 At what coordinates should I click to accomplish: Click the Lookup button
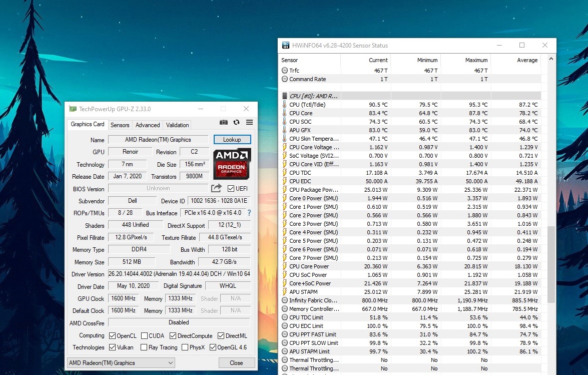pos(232,140)
